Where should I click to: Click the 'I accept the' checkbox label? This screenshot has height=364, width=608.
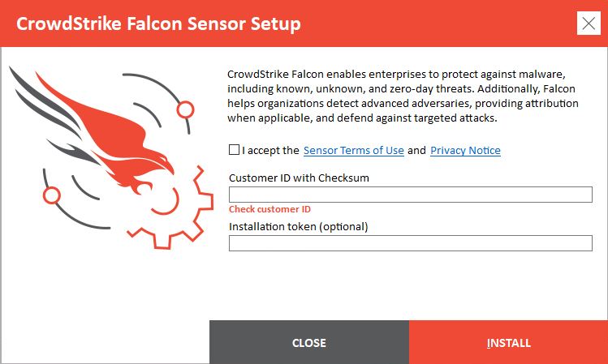[271, 151]
